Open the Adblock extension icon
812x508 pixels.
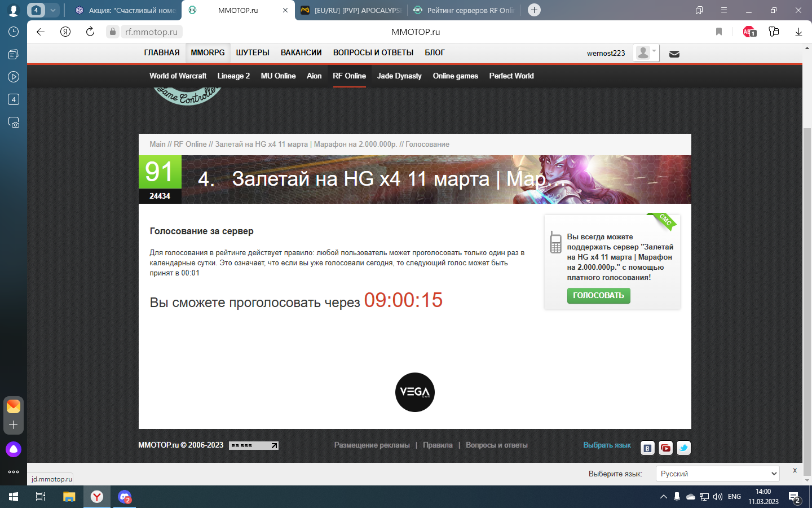pos(749,32)
